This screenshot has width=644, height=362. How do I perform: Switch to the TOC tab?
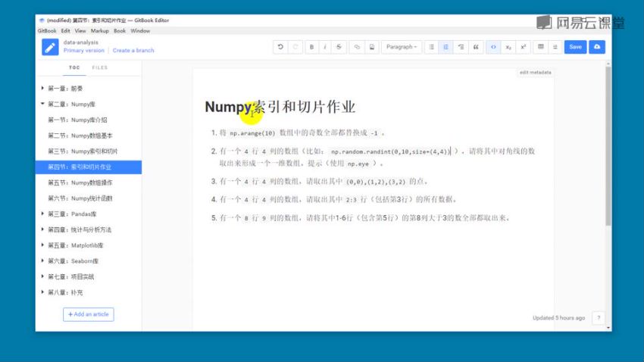click(74, 67)
